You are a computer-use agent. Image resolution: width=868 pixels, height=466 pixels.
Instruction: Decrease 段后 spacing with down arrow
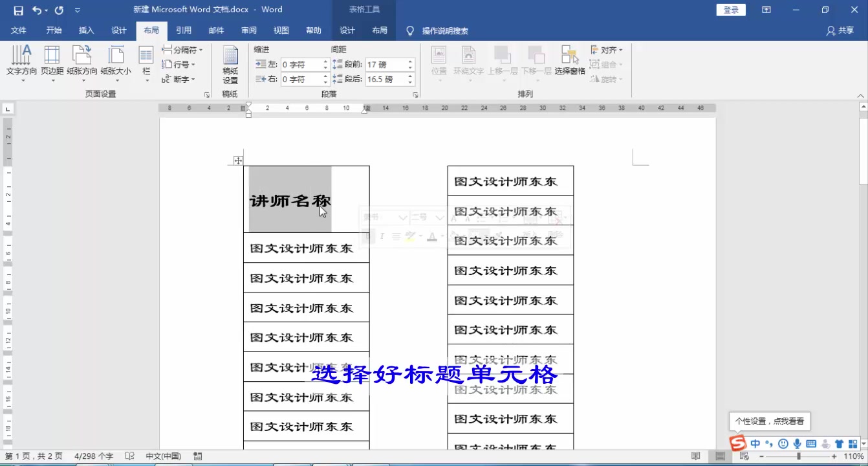pyautogui.click(x=410, y=83)
